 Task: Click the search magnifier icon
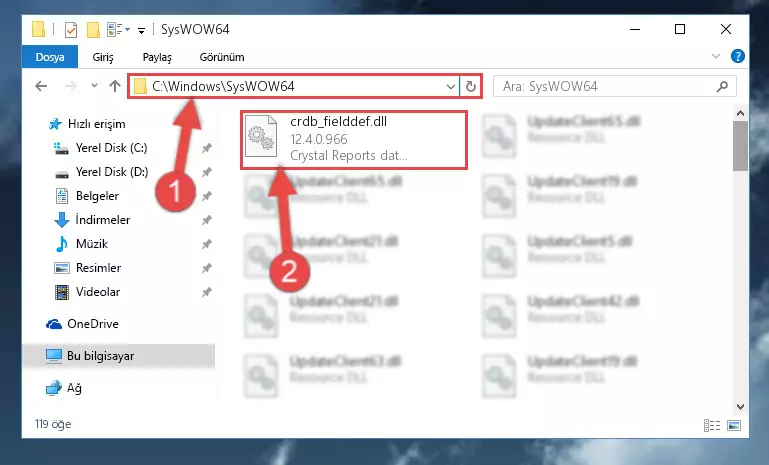coord(722,87)
